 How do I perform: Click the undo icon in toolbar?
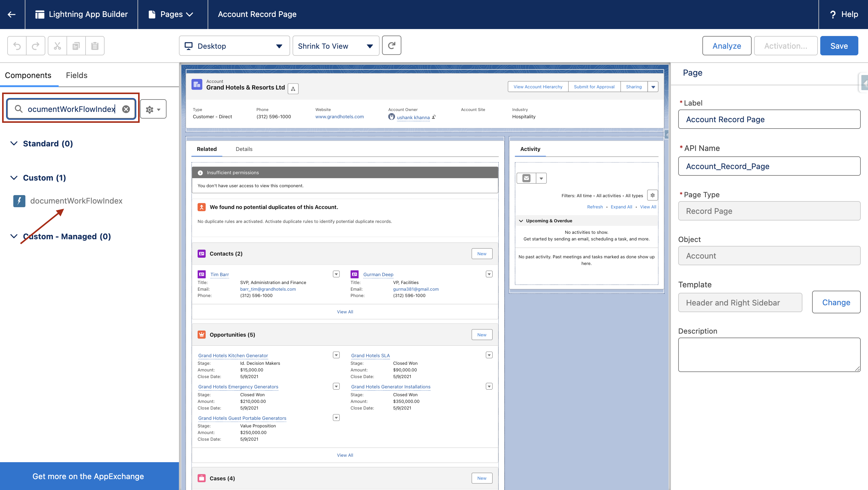click(17, 46)
